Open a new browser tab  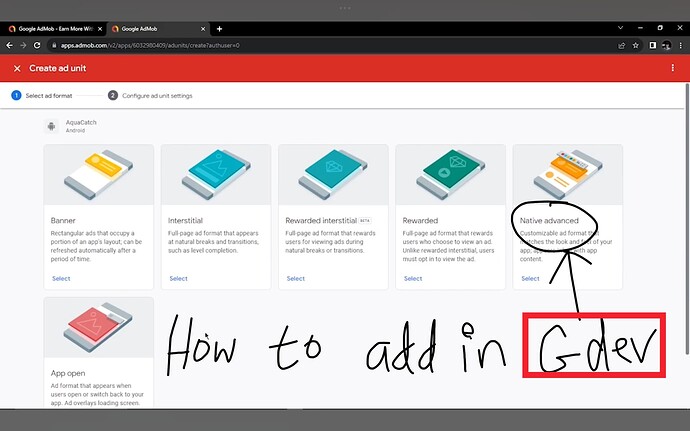[219, 29]
